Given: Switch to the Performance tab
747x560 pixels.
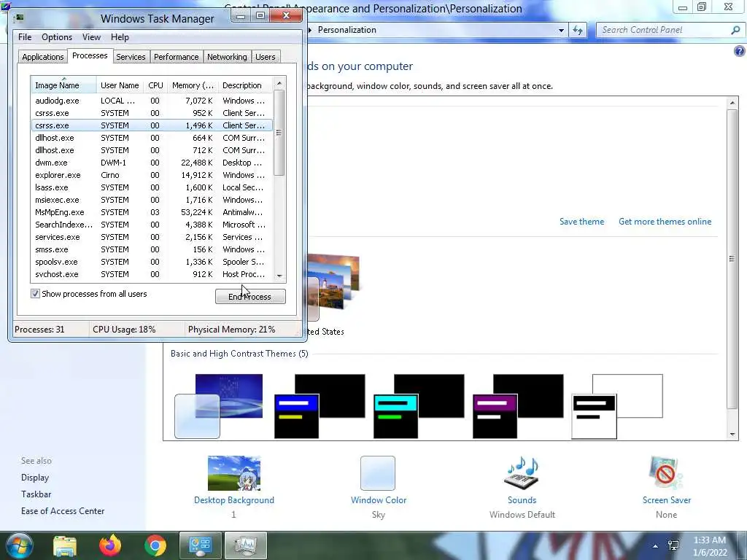Looking at the screenshot, I should point(177,57).
